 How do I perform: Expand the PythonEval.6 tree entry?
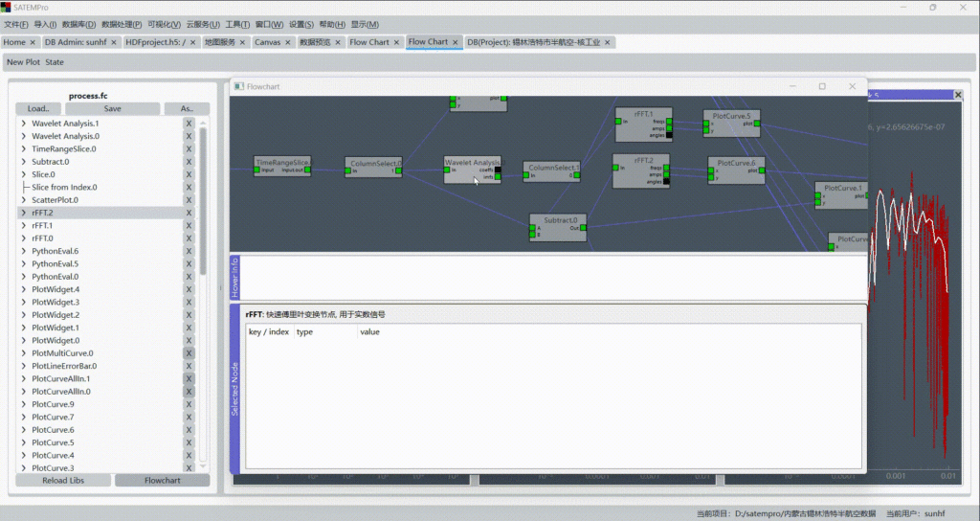(x=23, y=251)
